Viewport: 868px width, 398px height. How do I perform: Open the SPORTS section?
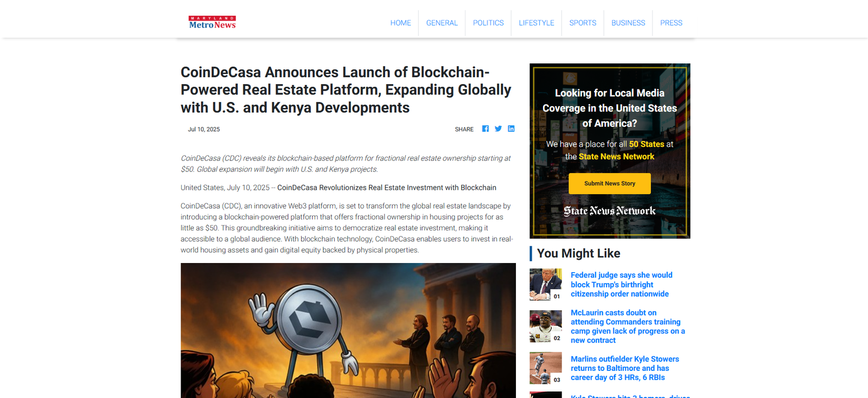point(583,23)
